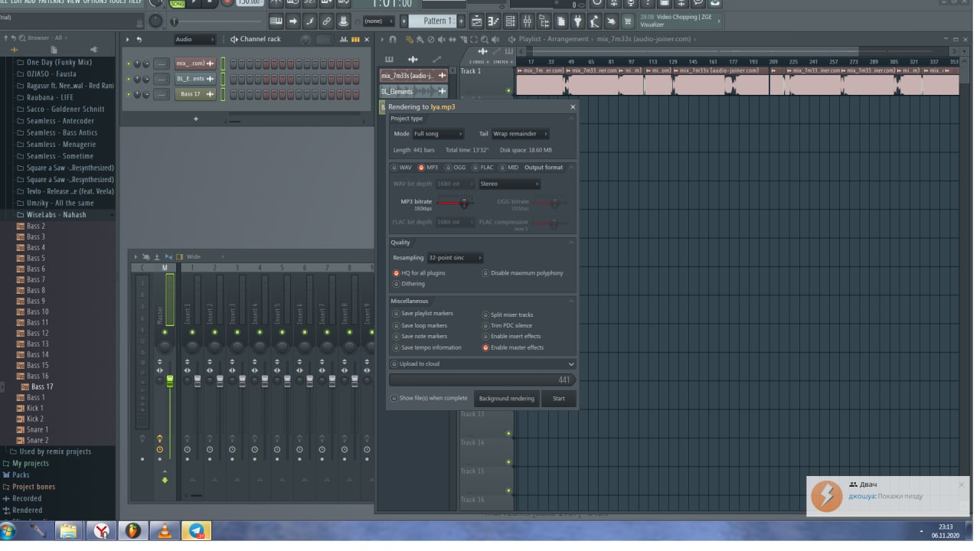This screenshot has width=980, height=551.
Task: Collapse the Quality section
Action: (x=571, y=243)
